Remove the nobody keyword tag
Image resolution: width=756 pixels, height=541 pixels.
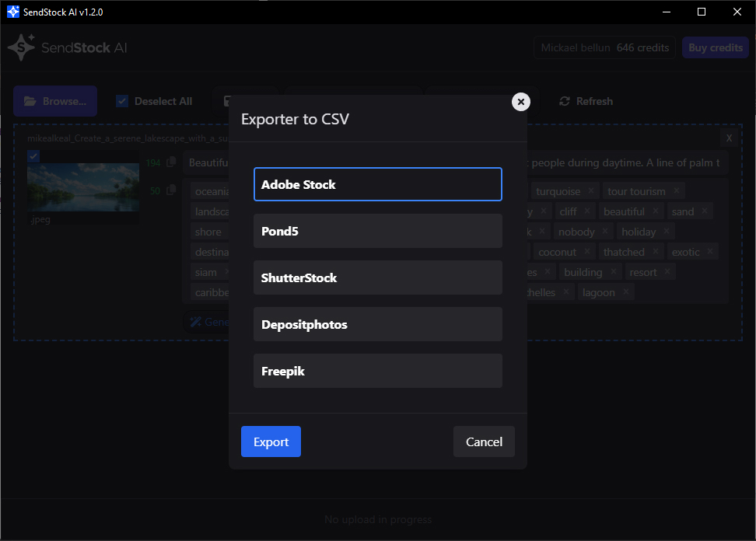coord(605,231)
